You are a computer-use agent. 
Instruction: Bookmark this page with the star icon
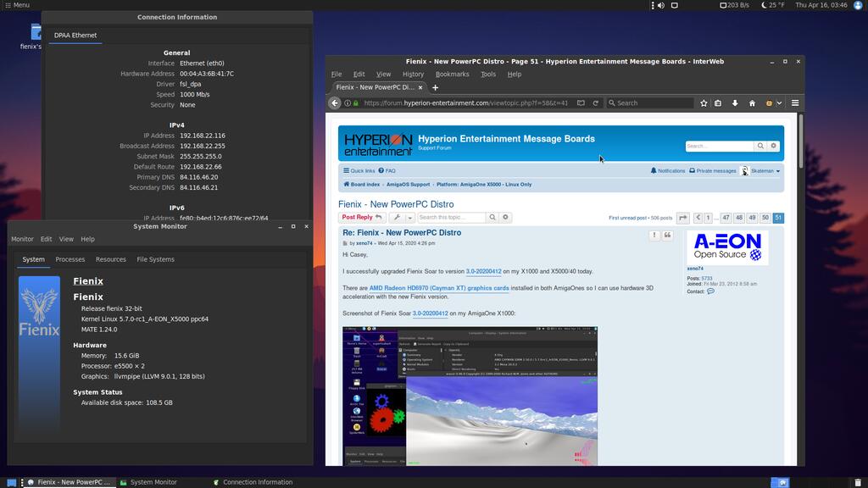[704, 103]
